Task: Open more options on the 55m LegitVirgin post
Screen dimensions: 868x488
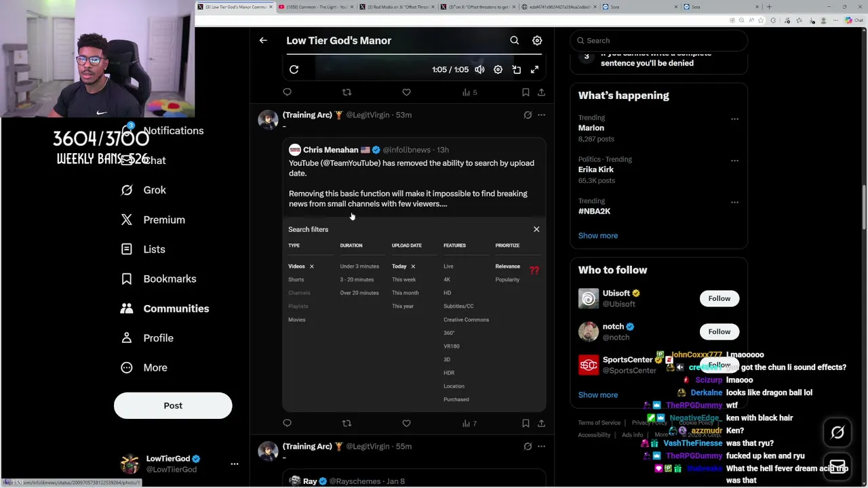Action: pos(541,447)
